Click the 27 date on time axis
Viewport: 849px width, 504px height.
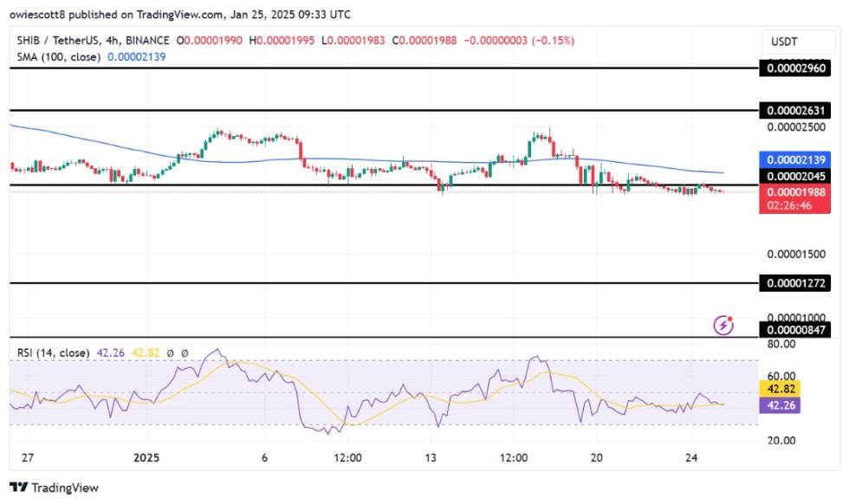point(29,457)
